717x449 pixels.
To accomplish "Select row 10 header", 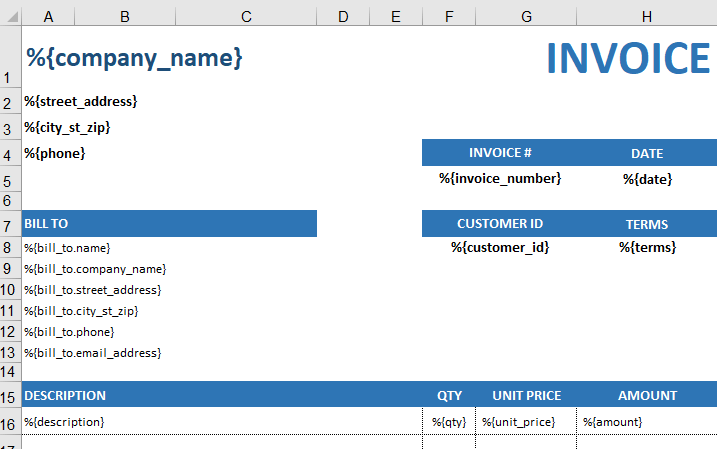I will tap(11, 290).
